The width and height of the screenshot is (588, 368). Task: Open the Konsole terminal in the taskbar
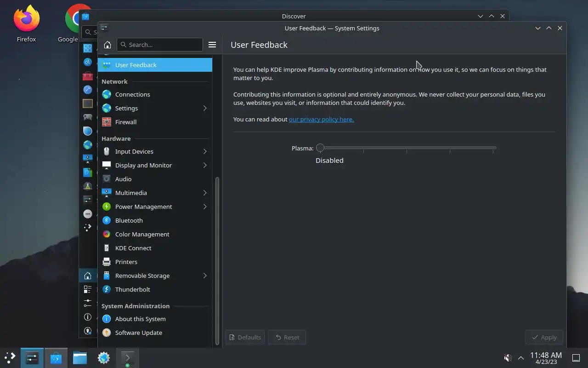(128, 357)
